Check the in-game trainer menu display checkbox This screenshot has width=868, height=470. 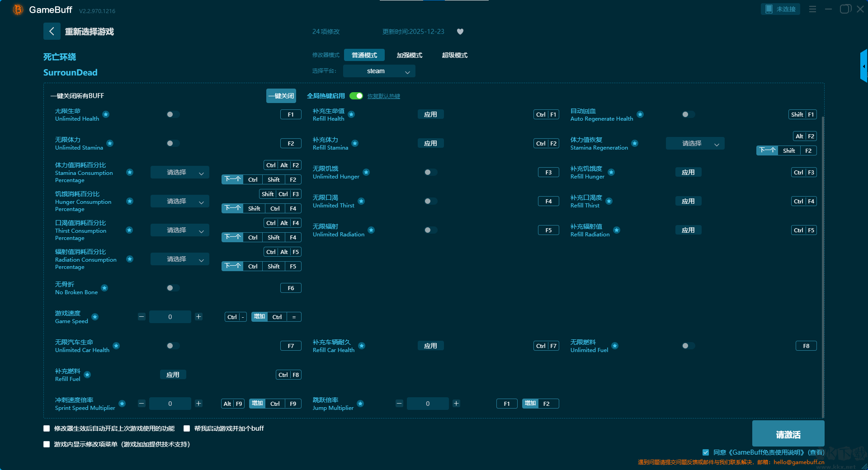pyautogui.click(x=47, y=444)
